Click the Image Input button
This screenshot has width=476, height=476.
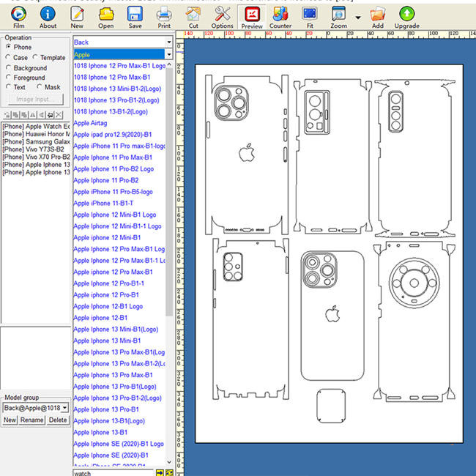(x=36, y=99)
